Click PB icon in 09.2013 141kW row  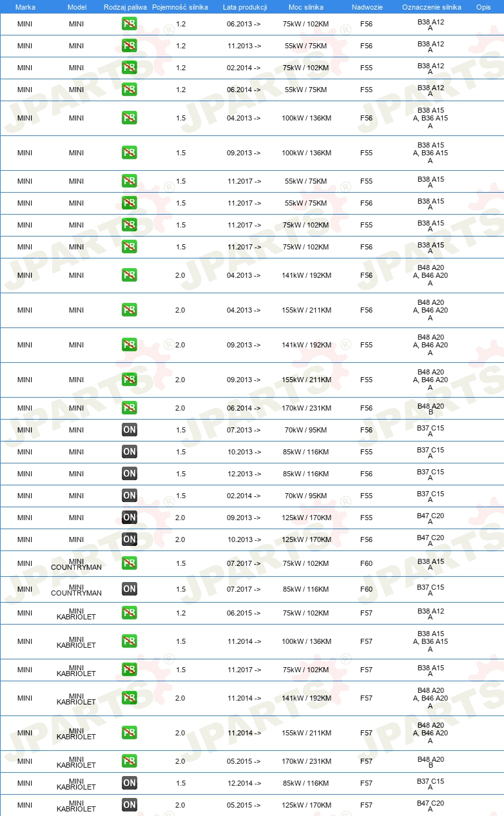point(130,345)
